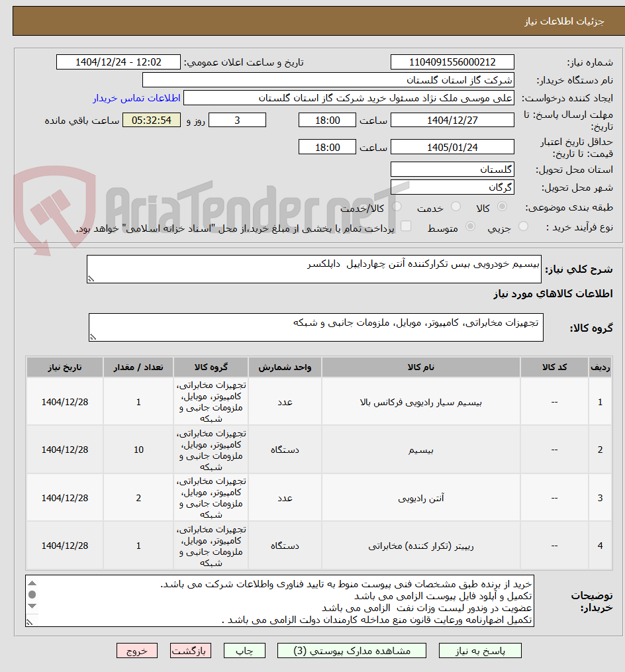Click the چاپ print button

[x=244, y=651]
